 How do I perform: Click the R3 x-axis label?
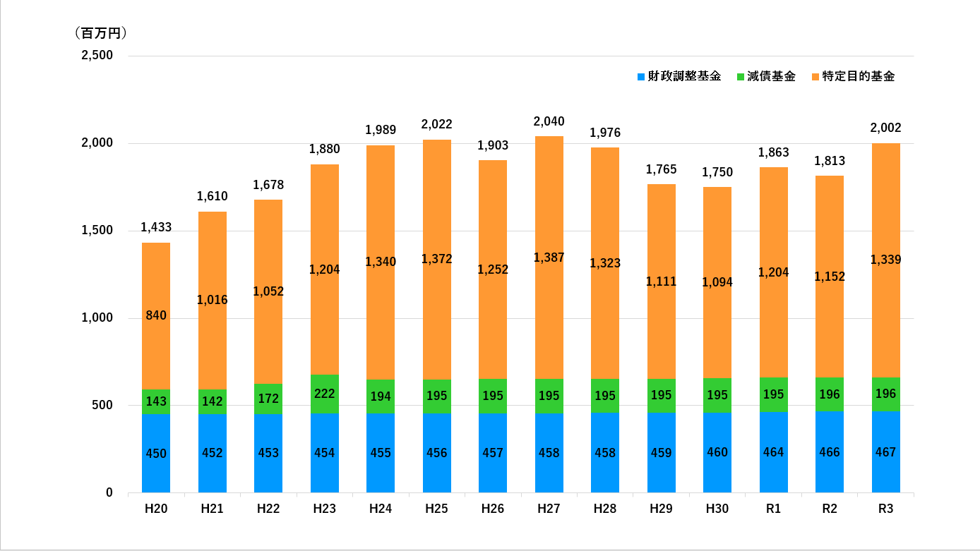click(x=886, y=509)
